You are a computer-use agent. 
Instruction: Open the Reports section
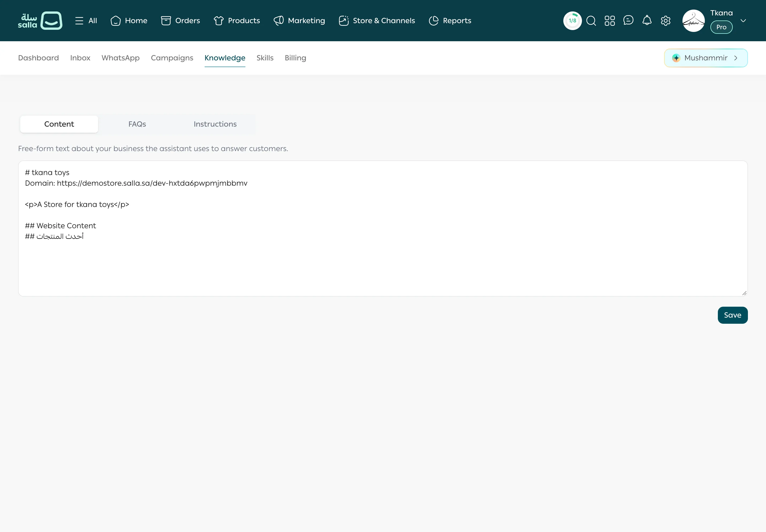click(x=450, y=21)
